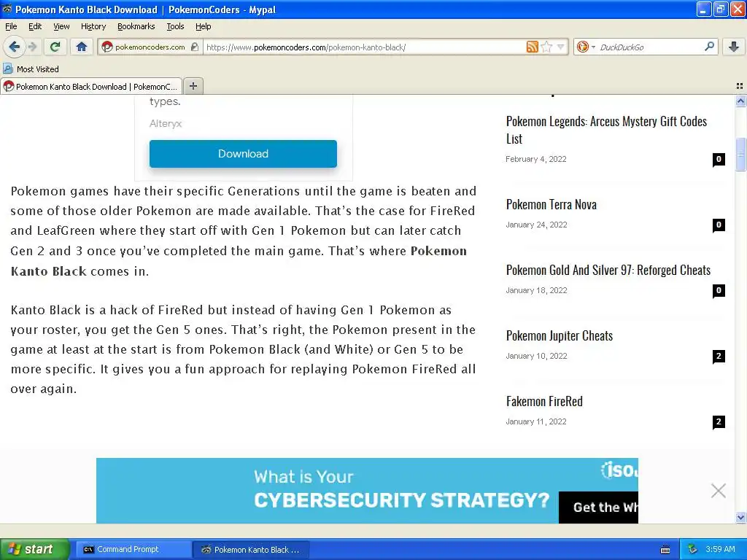Open Pokemon Gold And Silver 97 Cheats link
The image size is (747, 560).
pyautogui.click(x=608, y=271)
